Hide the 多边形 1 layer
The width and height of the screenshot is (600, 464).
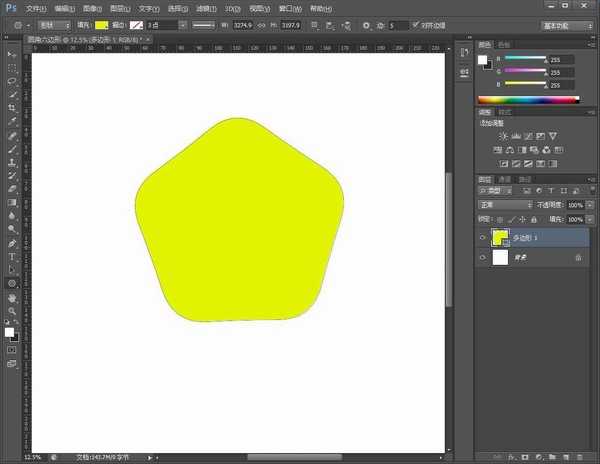pos(483,238)
